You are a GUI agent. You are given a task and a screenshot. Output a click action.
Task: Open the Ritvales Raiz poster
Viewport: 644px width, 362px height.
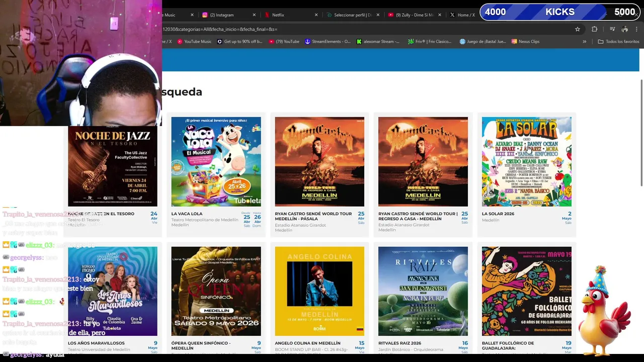(423, 291)
